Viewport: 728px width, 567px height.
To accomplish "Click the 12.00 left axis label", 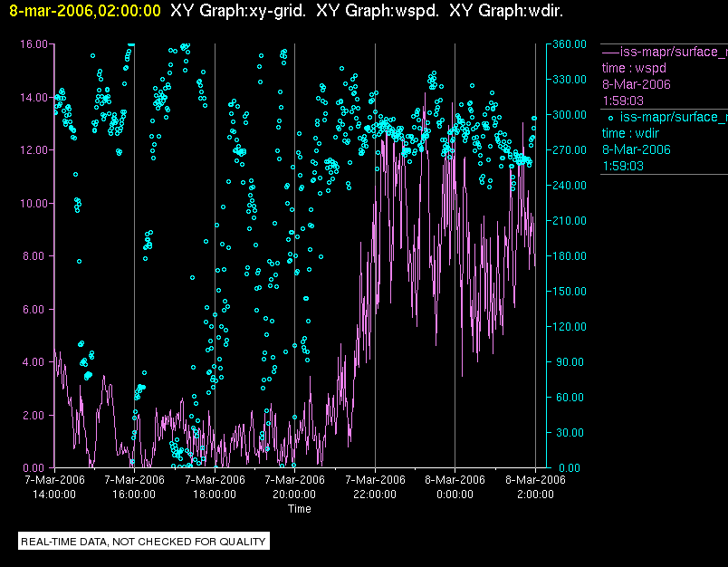I will (x=34, y=150).
